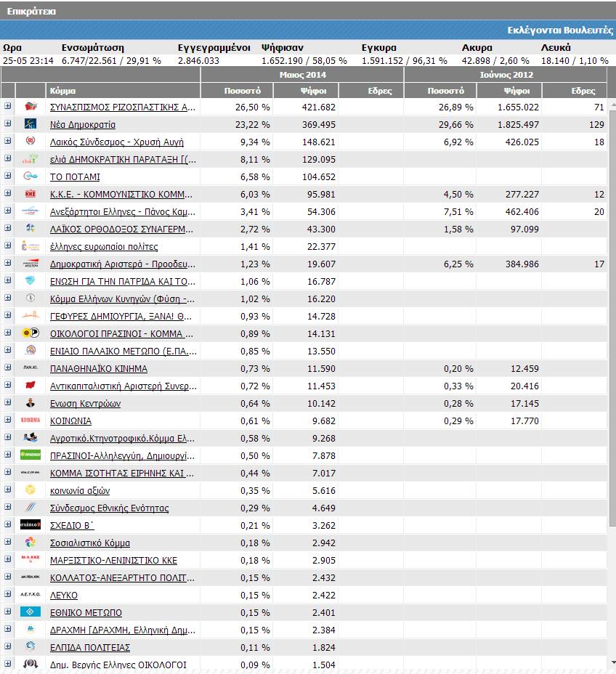Screen dimensions: 616x674
Task: Click the Μαιος 2014 column group header
Action: (302, 75)
